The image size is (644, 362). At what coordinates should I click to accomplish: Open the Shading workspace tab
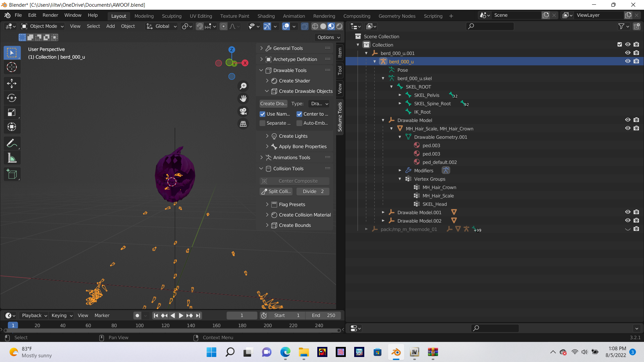click(266, 16)
